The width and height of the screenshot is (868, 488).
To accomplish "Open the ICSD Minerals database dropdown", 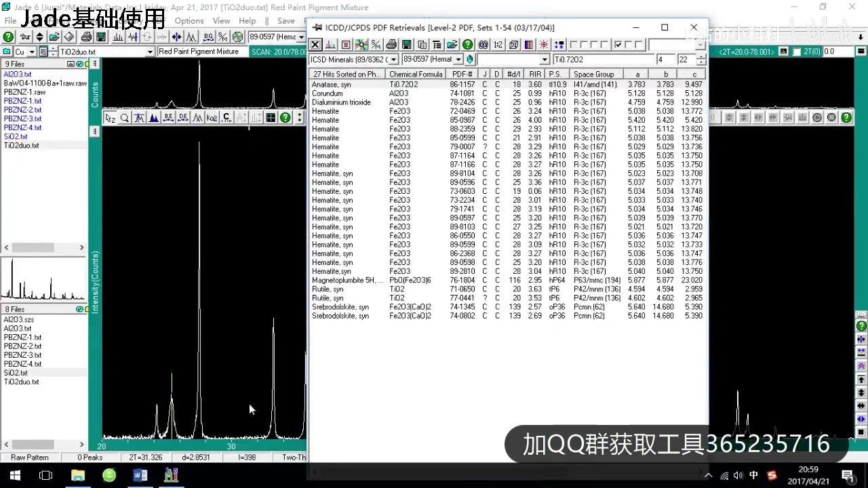I will point(393,59).
